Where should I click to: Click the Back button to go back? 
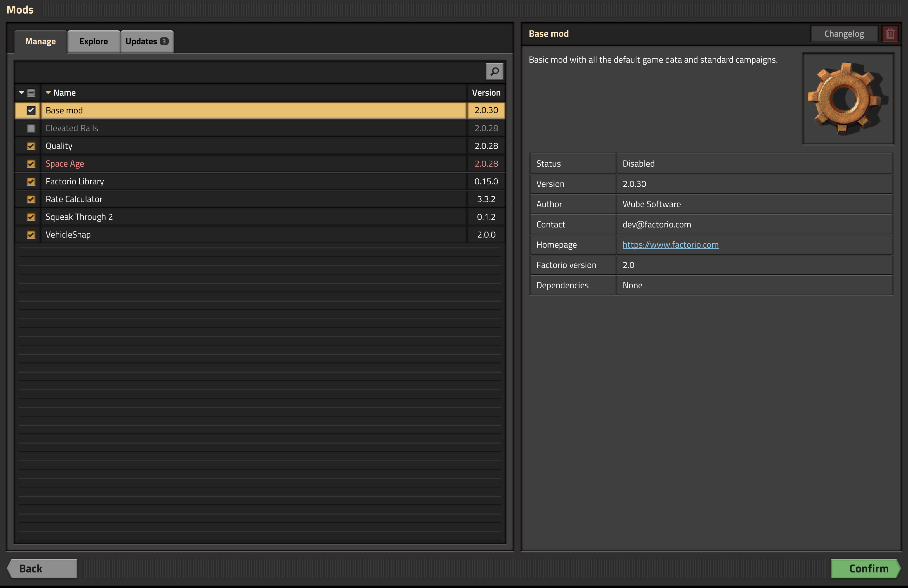point(42,567)
